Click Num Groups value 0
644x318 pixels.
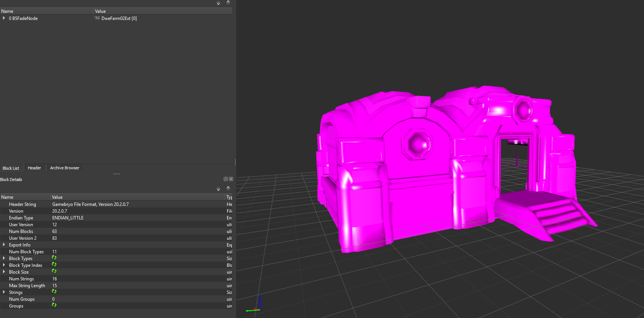[x=53, y=299]
